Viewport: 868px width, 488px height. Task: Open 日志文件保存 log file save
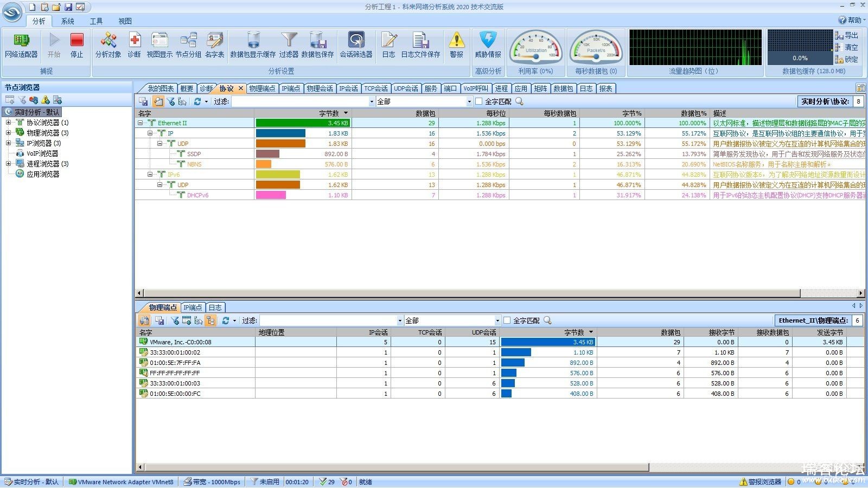[420, 46]
